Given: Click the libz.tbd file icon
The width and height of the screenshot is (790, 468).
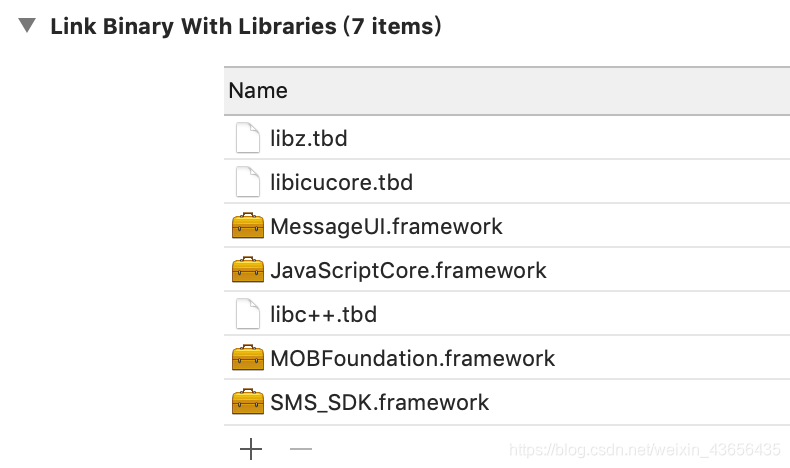Looking at the screenshot, I should pyautogui.click(x=248, y=138).
